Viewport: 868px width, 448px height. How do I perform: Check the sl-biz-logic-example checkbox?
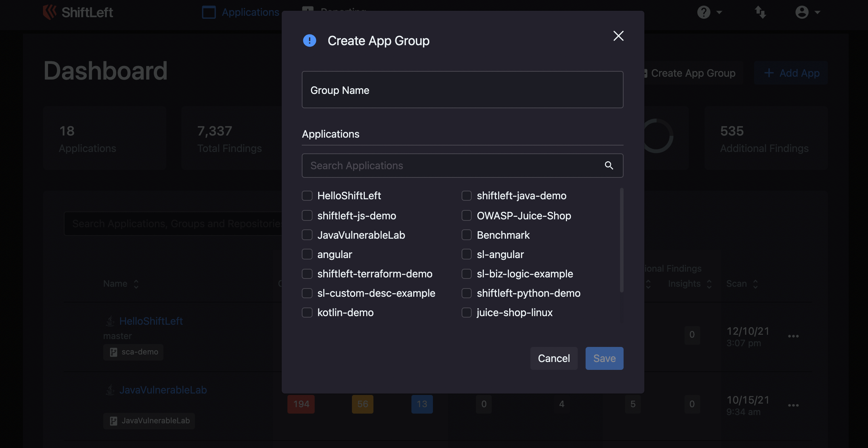[x=466, y=274]
